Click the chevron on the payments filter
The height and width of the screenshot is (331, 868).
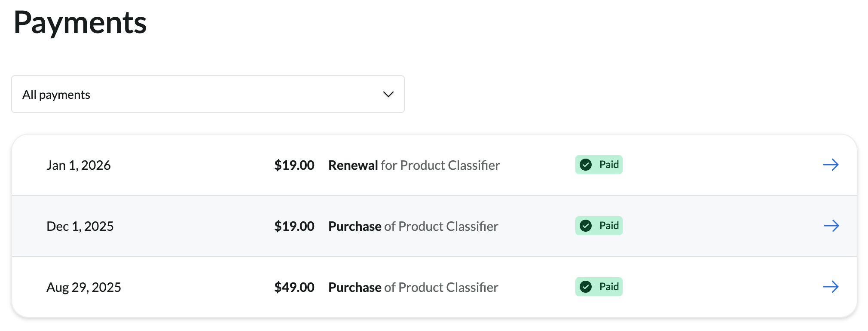pyautogui.click(x=388, y=94)
